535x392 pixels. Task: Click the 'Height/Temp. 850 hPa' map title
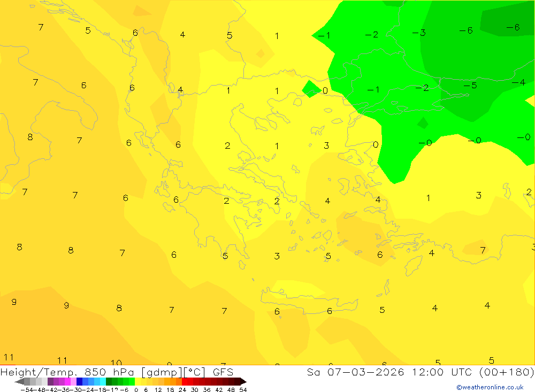click(x=68, y=372)
